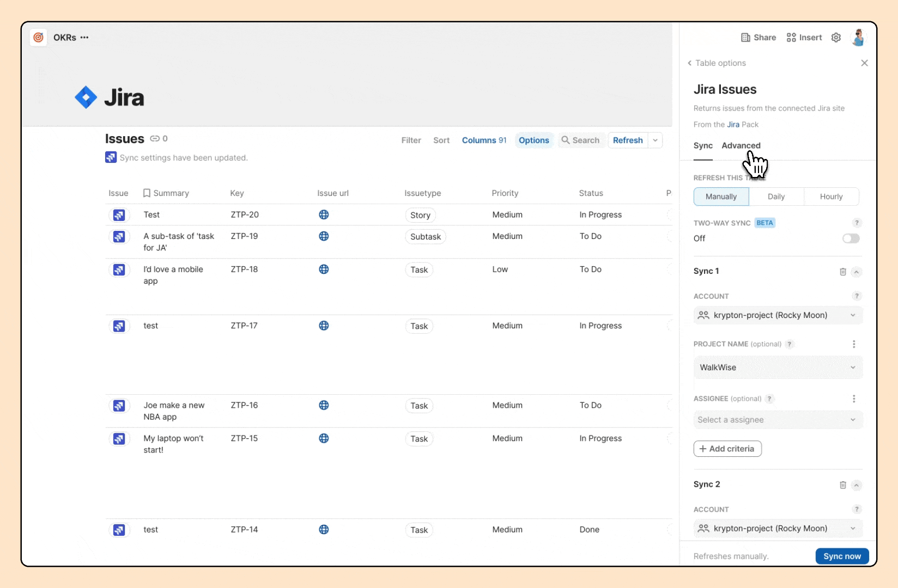Enable the Two-Way Sync toggle
The image size is (898, 588).
click(851, 238)
